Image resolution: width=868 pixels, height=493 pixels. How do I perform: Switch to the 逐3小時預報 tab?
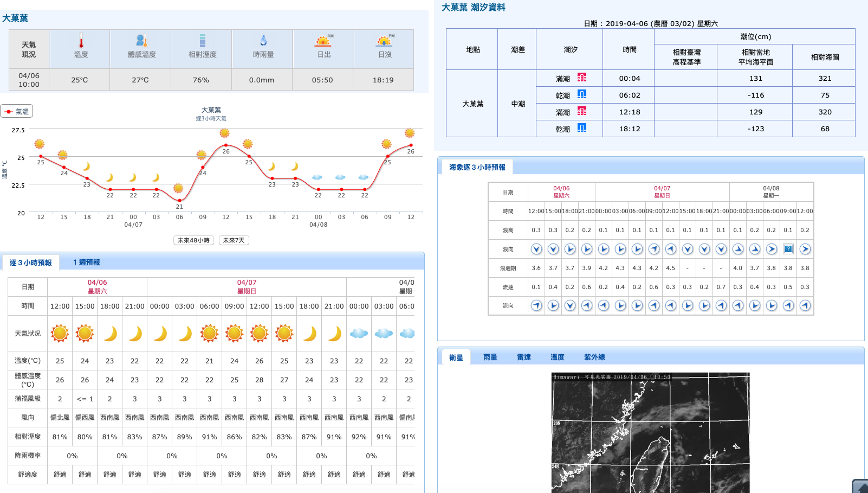coord(31,262)
